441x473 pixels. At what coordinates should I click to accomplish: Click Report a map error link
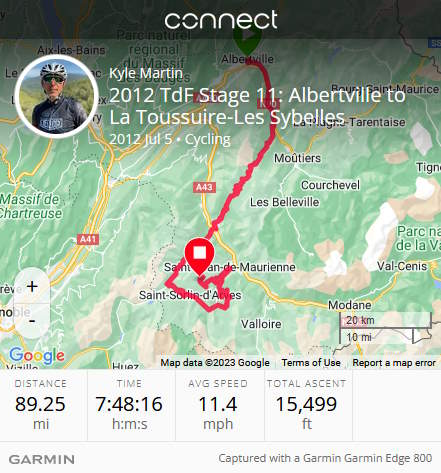click(x=394, y=363)
